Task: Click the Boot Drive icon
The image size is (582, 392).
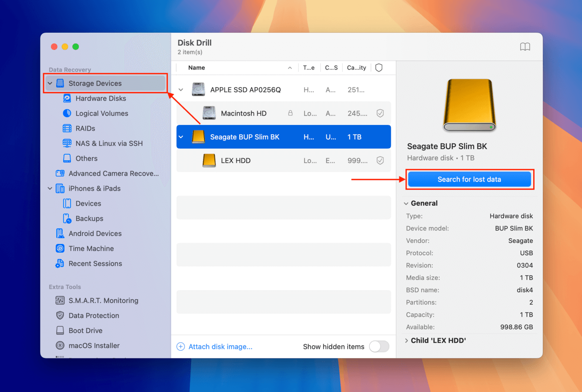Action: click(60, 331)
